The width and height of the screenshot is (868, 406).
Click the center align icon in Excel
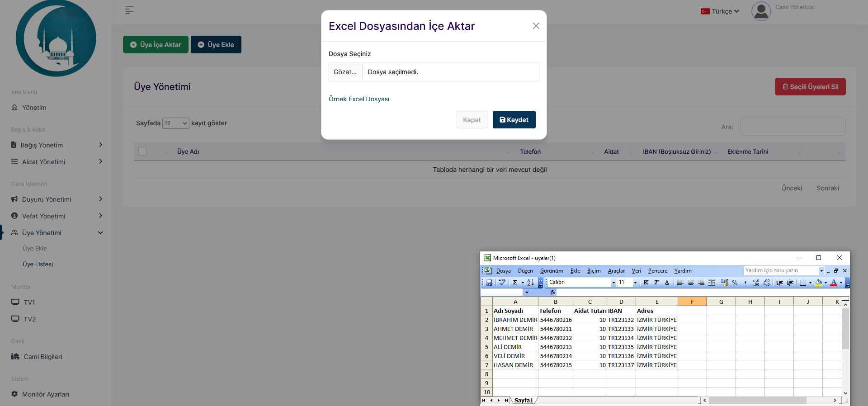[x=690, y=283]
